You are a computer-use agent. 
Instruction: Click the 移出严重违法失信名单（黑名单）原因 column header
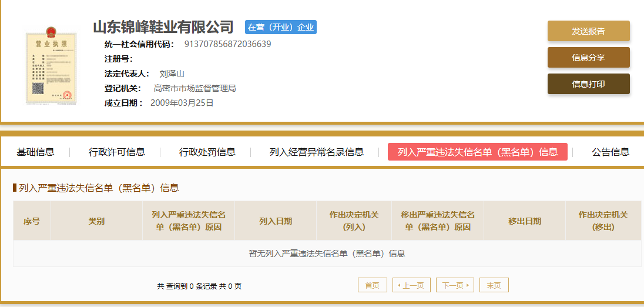438,221
